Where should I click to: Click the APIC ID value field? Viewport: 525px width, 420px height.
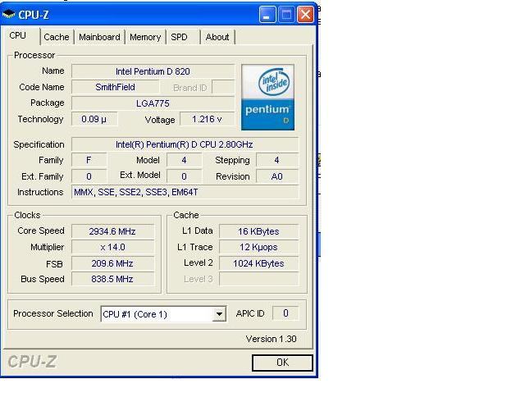coord(285,313)
